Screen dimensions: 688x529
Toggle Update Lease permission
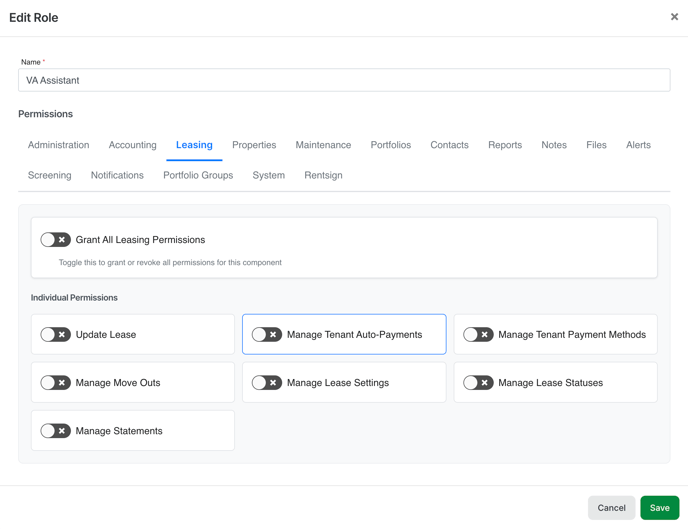(56, 335)
